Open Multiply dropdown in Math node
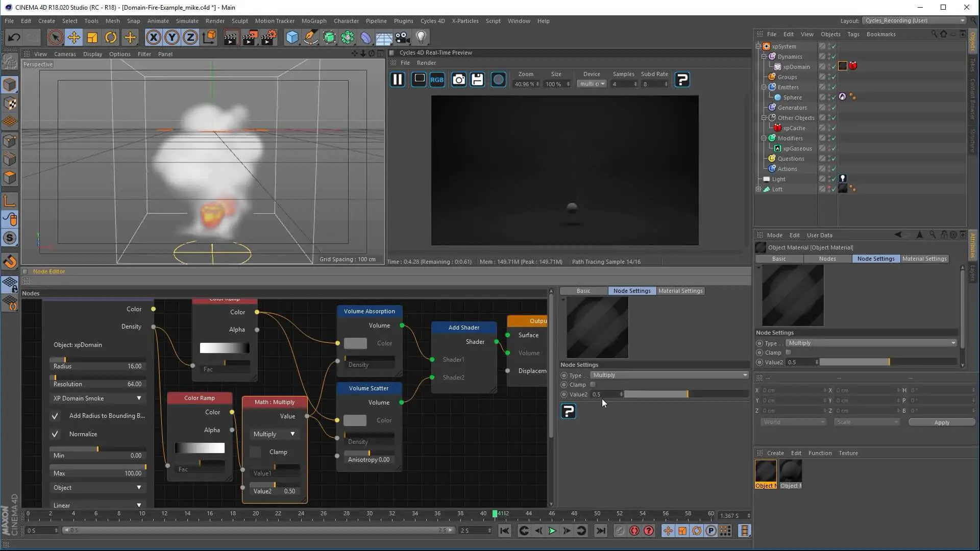 pos(274,434)
